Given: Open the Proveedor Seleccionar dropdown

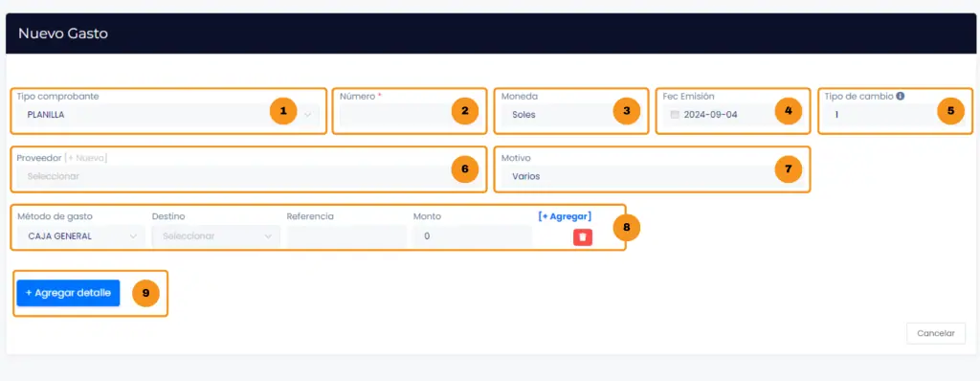Looking at the screenshot, I should click(x=249, y=176).
